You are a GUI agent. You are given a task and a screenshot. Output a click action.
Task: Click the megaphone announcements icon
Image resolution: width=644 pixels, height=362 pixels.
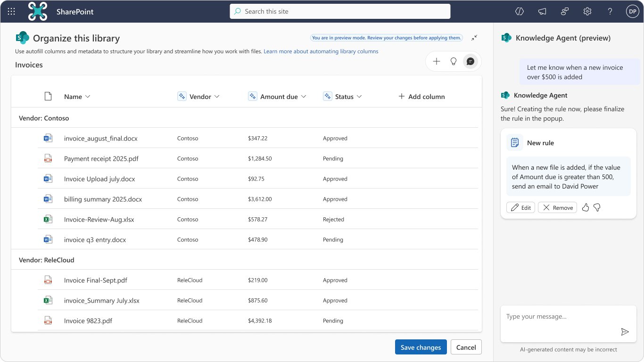[x=542, y=11]
